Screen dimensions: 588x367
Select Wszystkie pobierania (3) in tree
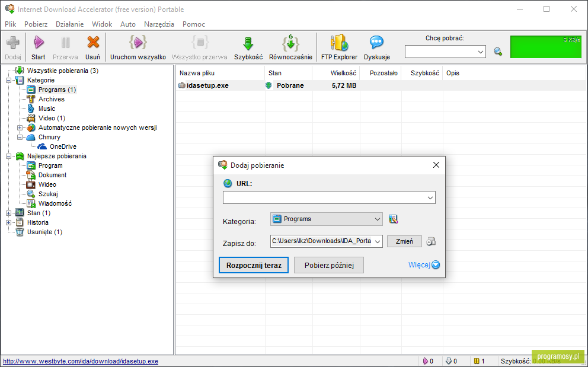[x=63, y=71]
